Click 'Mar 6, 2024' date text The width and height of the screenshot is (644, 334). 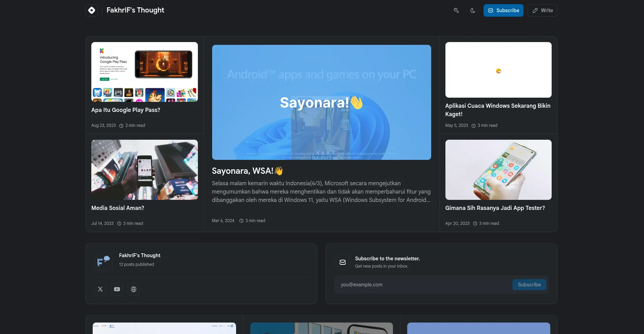(223, 221)
